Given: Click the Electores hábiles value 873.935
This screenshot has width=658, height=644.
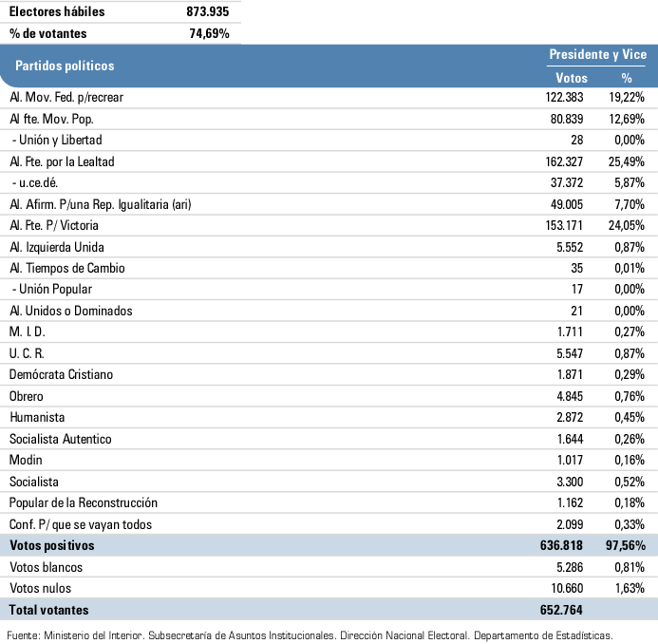Looking at the screenshot, I should point(209,12).
